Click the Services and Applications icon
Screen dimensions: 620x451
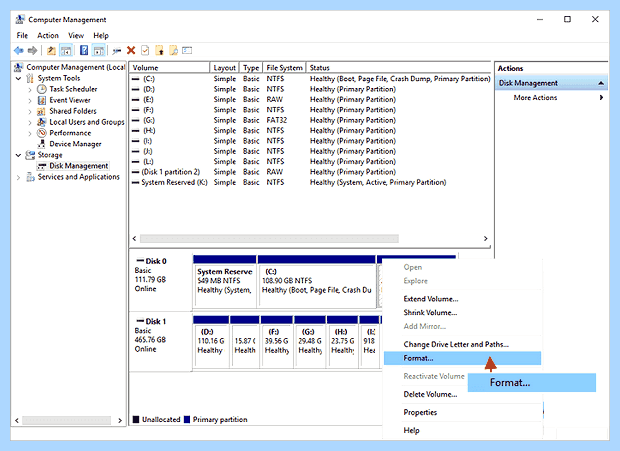click(x=30, y=177)
